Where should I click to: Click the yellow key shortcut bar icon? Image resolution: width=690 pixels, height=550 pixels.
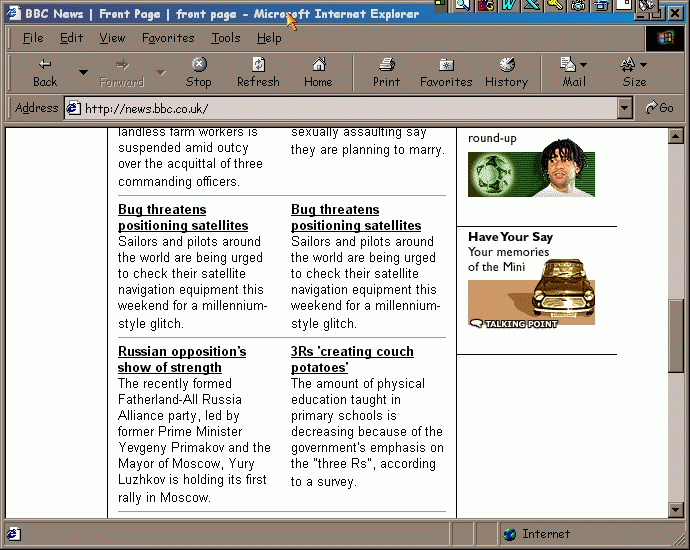555,5
